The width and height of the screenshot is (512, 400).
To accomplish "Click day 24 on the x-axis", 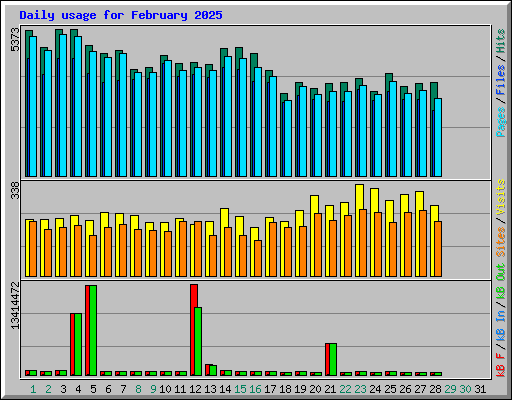I will (x=375, y=389).
